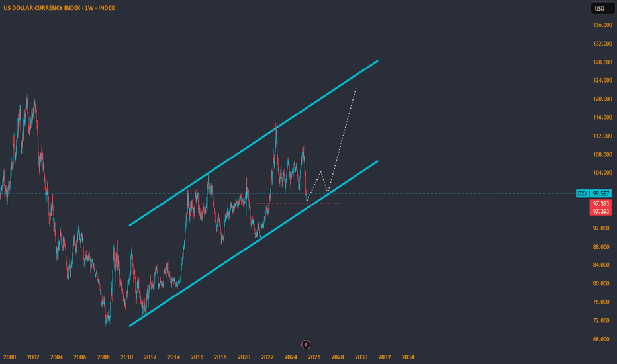The width and height of the screenshot is (617, 364).
Task: Click the 2020 label on time axis
Action: click(x=244, y=357)
